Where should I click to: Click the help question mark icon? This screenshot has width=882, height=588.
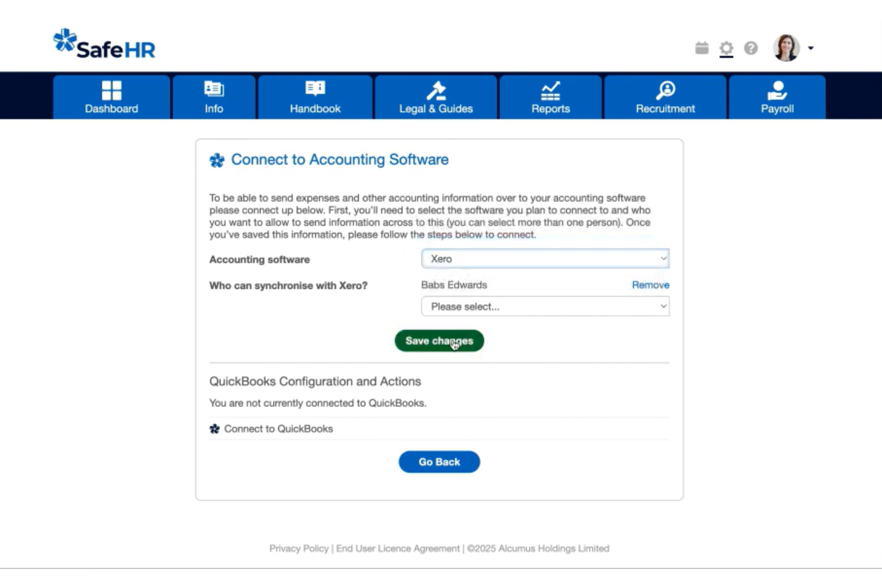click(x=750, y=48)
